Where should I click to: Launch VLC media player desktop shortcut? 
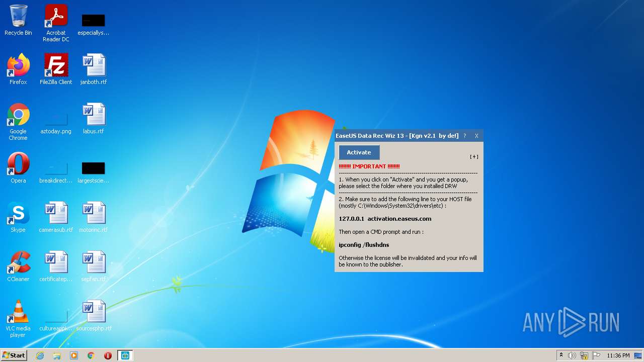tap(18, 319)
